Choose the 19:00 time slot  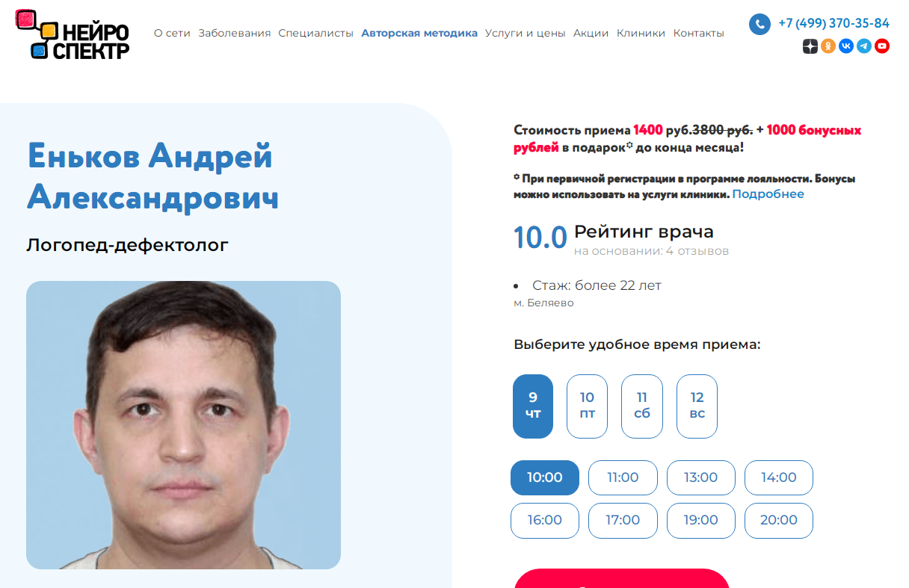[700, 521]
